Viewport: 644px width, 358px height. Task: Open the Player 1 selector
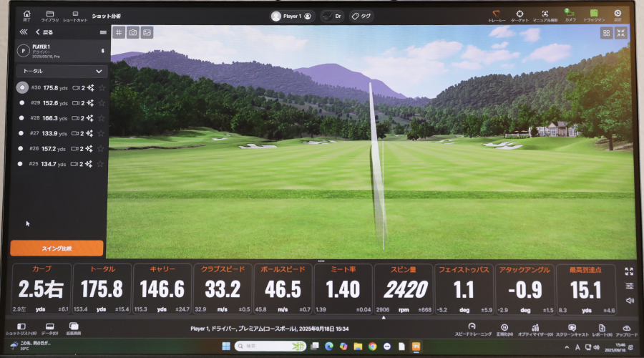coord(292,16)
